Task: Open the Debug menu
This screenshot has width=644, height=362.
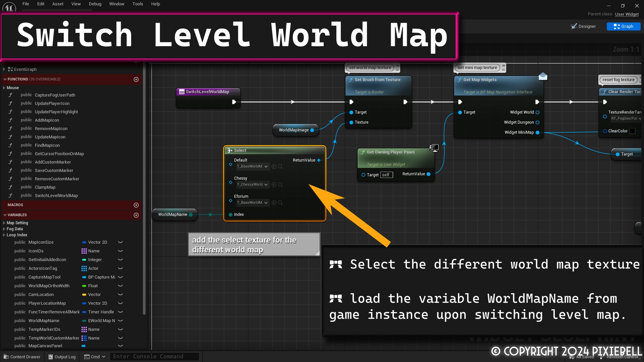Action: pyautogui.click(x=95, y=4)
